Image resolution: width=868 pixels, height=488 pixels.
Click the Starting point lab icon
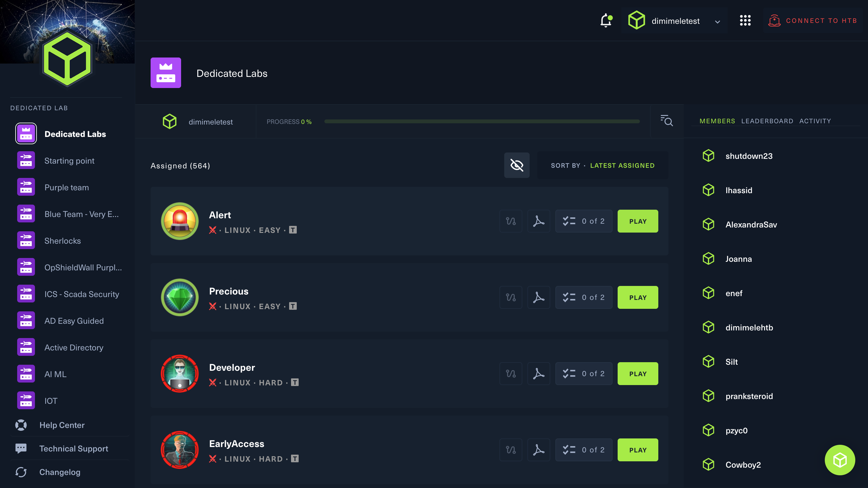pyautogui.click(x=26, y=160)
